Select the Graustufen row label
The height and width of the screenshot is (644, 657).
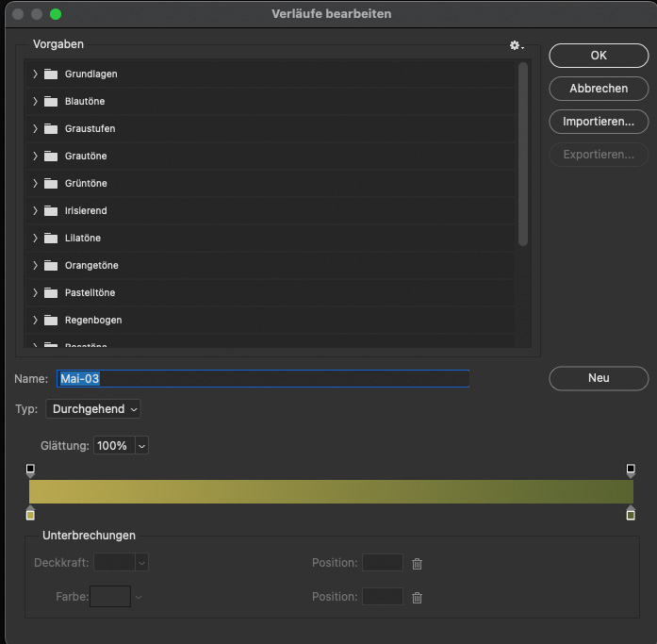click(90, 128)
